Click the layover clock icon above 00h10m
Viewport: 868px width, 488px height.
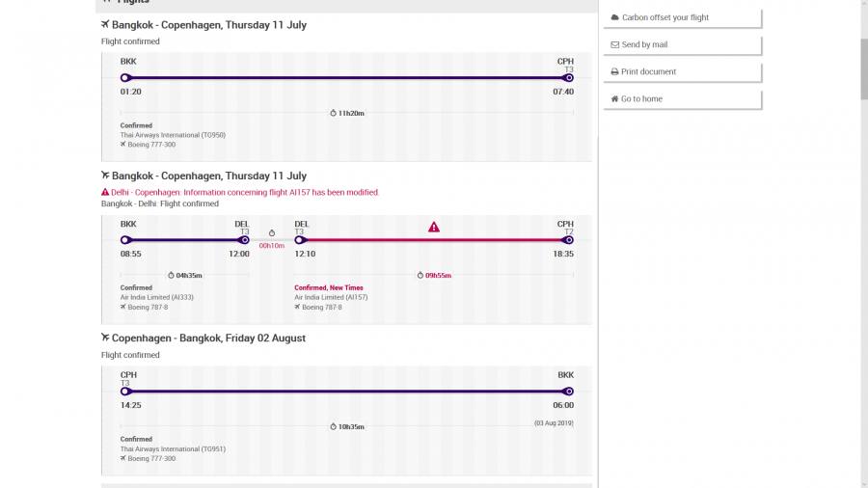pyautogui.click(x=272, y=233)
